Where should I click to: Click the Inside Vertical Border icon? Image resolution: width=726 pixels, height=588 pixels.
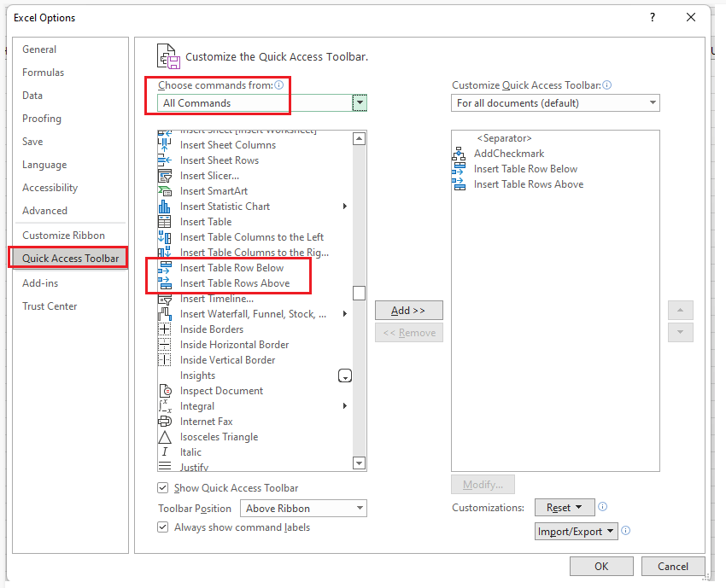[165, 360]
